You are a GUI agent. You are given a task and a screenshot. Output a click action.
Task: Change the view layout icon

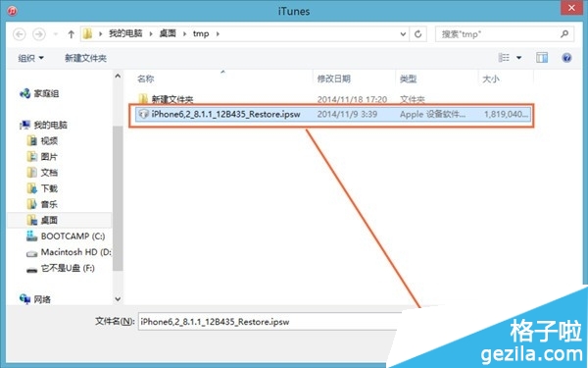(504, 58)
